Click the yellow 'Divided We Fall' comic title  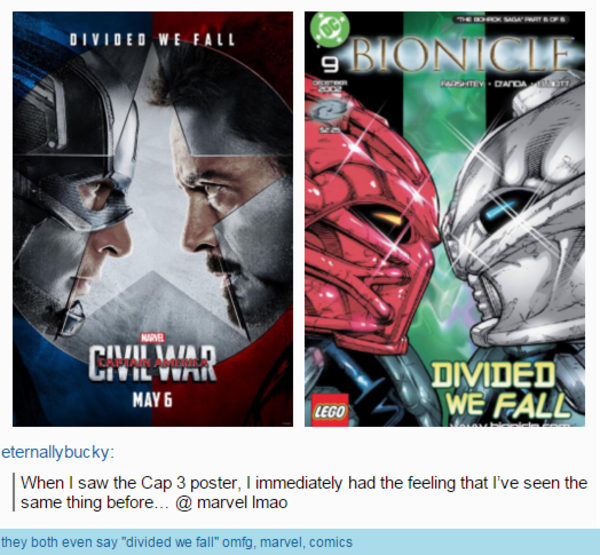[x=499, y=390]
